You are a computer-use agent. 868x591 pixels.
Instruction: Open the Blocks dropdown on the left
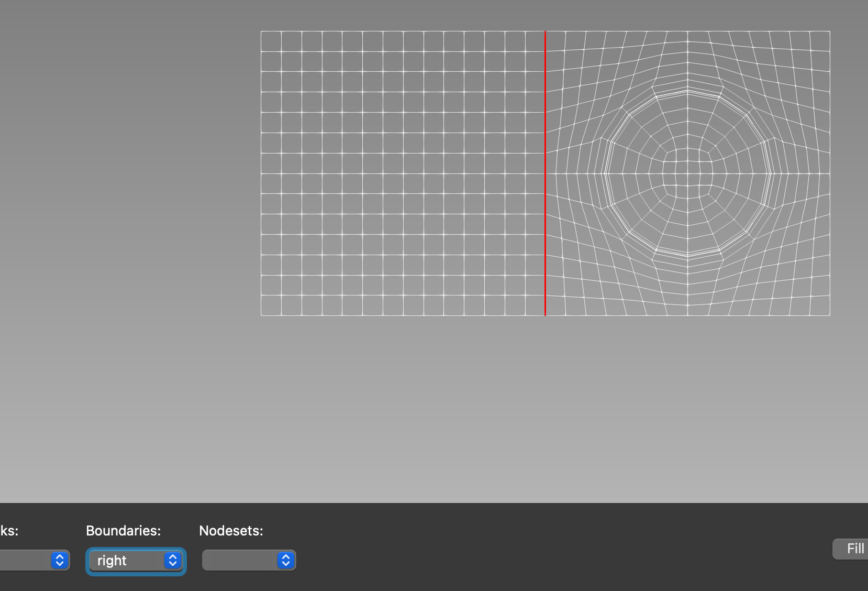pos(31,561)
